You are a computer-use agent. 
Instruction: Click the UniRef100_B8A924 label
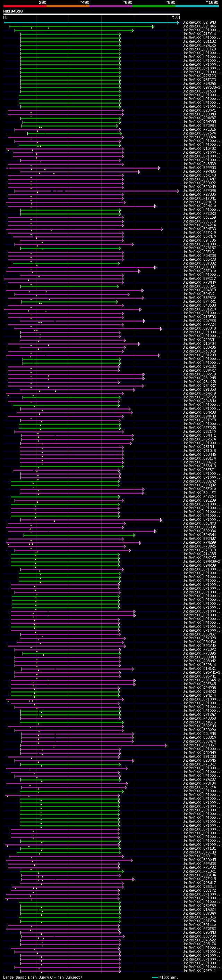199,137
